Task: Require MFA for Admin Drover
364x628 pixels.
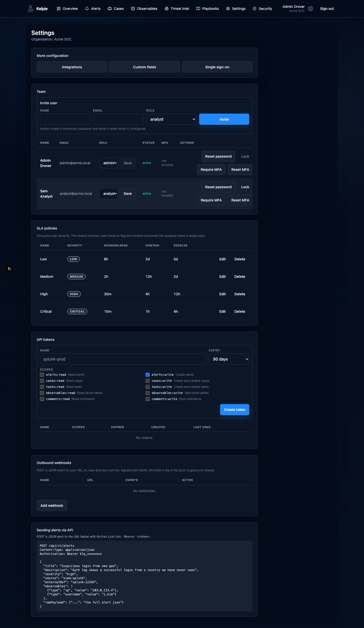Action: click(x=211, y=170)
